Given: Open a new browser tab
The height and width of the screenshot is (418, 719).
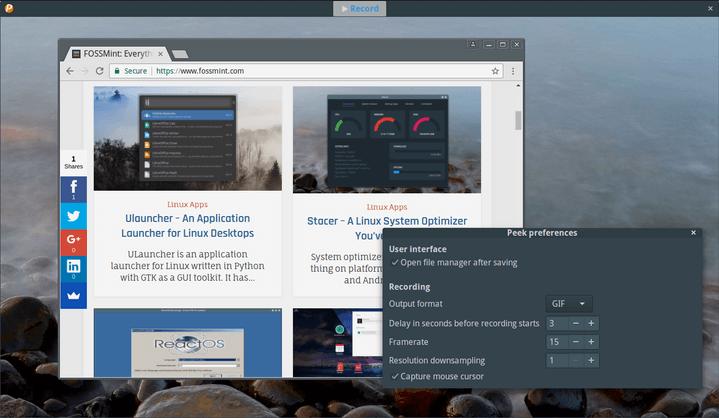Looking at the screenshot, I should click(x=180, y=53).
